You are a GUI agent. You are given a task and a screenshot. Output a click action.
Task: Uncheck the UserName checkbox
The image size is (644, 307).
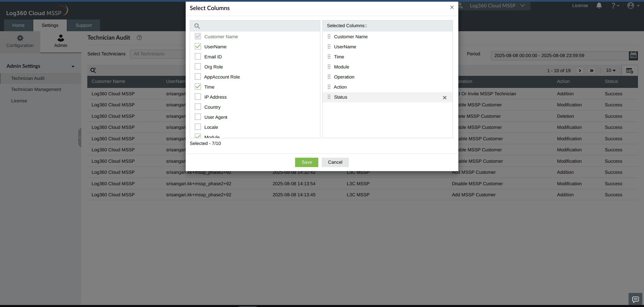pos(198,46)
